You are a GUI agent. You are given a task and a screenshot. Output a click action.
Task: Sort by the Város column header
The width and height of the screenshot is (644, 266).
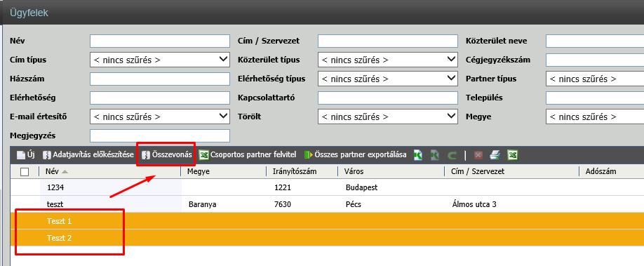coord(391,171)
